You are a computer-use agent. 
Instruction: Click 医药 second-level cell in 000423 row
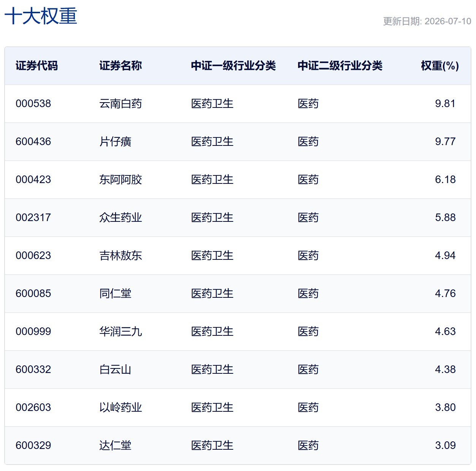[x=308, y=180]
